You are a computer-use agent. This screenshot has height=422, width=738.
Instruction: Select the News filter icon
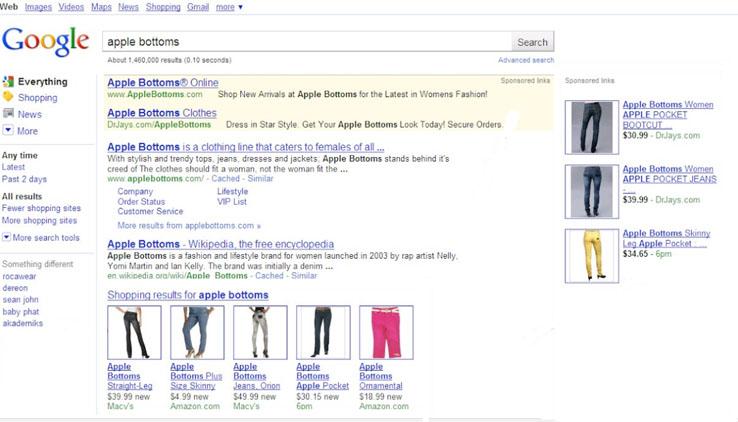[x=8, y=114]
